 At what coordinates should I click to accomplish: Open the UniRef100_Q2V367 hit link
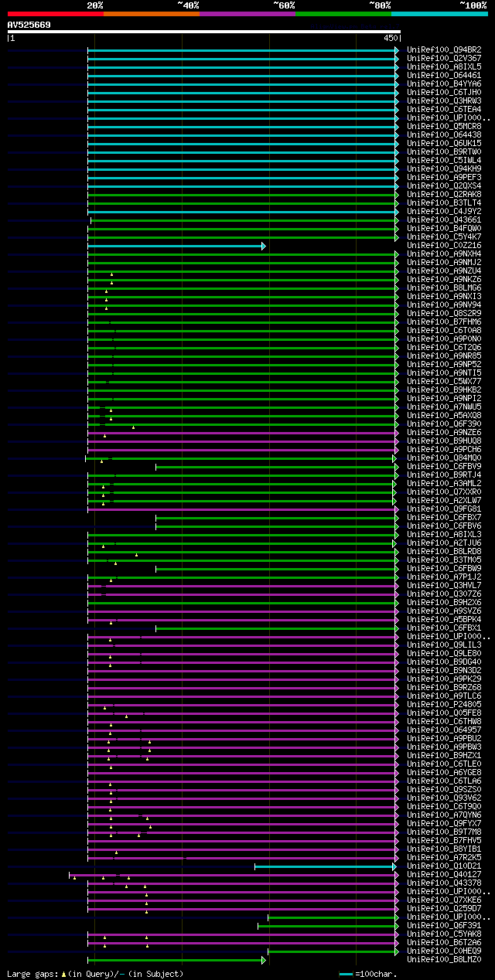pyautogui.click(x=444, y=58)
